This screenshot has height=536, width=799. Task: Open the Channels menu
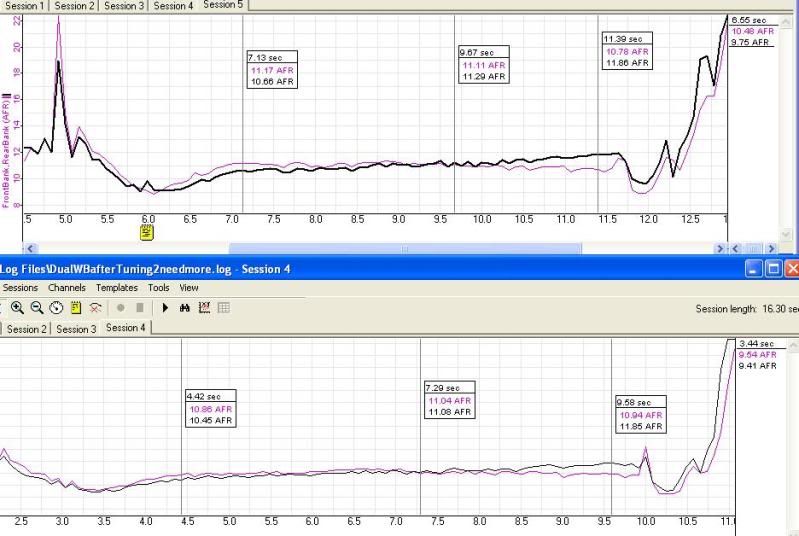pyautogui.click(x=67, y=288)
